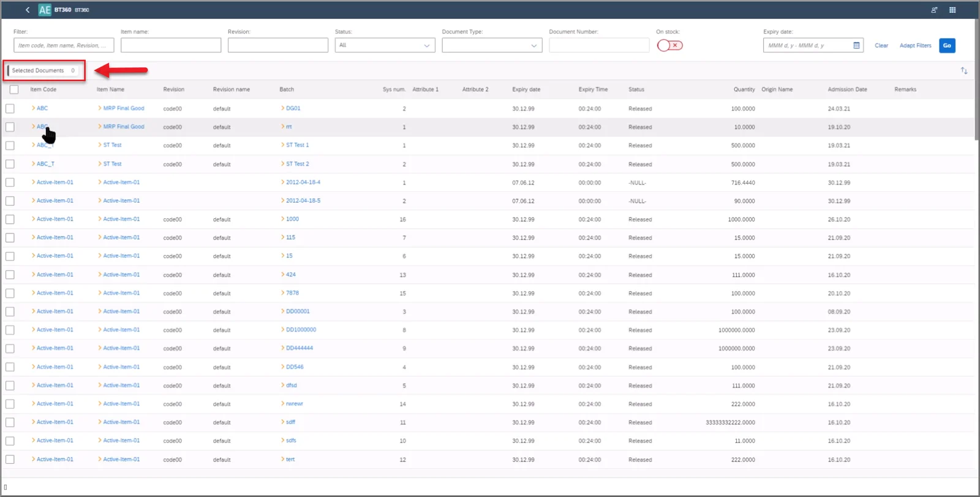
Task: Open Adapt Filters
Action: coord(915,45)
